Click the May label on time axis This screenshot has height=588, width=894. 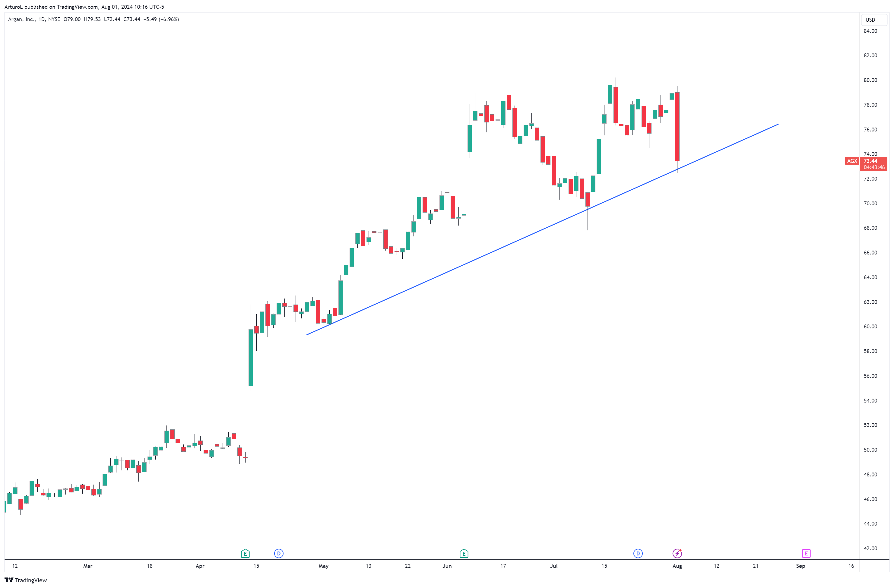(323, 566)
